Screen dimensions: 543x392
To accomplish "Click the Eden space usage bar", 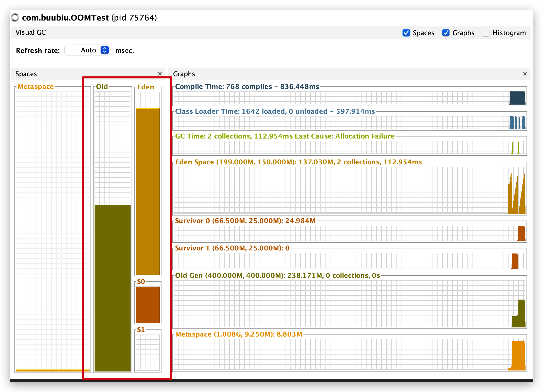I will 148,191.
